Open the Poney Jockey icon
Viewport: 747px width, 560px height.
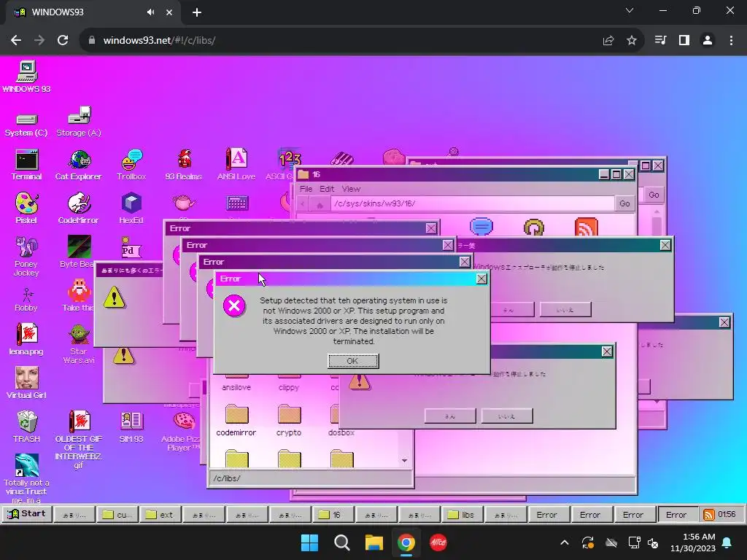click(x=26, y=256)
